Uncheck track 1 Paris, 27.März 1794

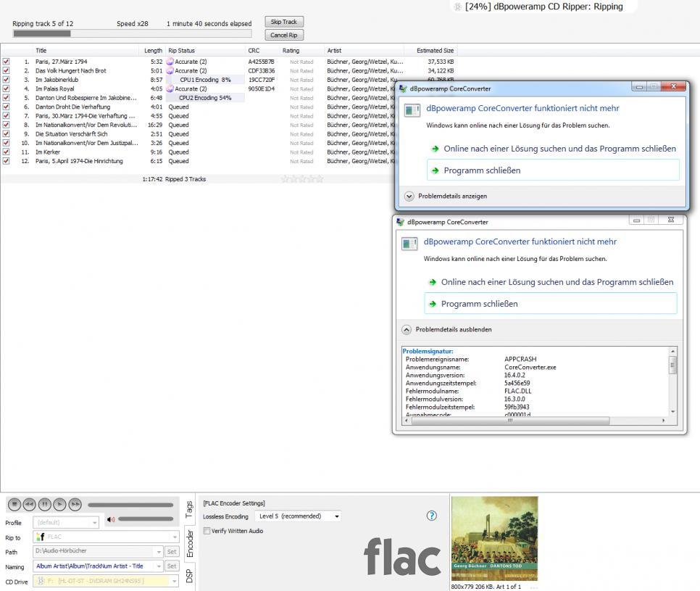pos(7,62)
